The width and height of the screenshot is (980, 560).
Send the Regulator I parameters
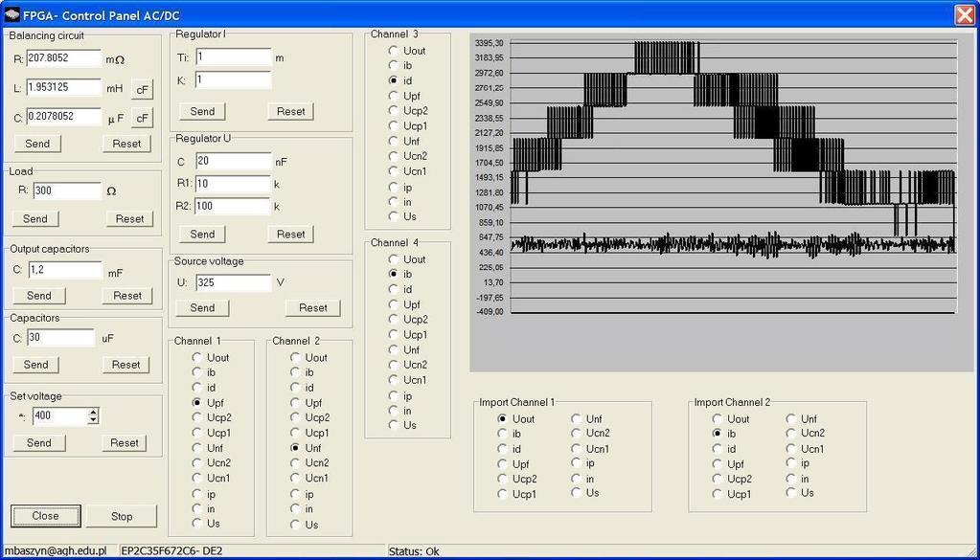[202, 111]
